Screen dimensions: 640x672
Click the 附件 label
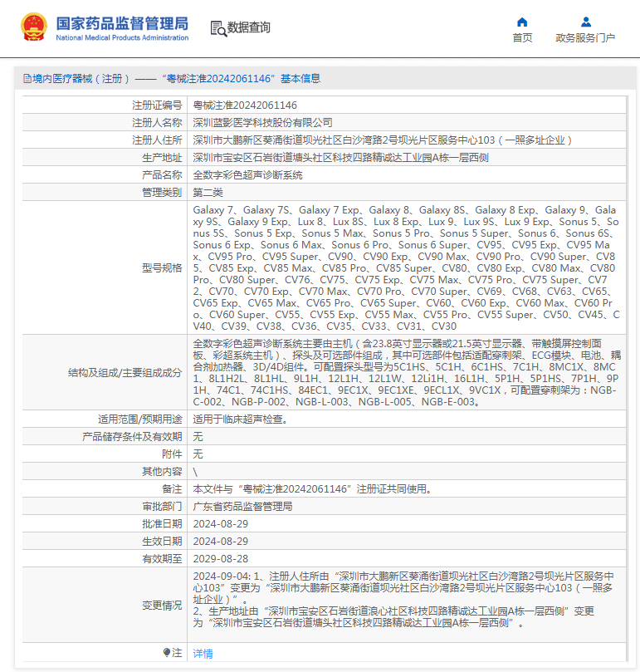click(172, 454)
